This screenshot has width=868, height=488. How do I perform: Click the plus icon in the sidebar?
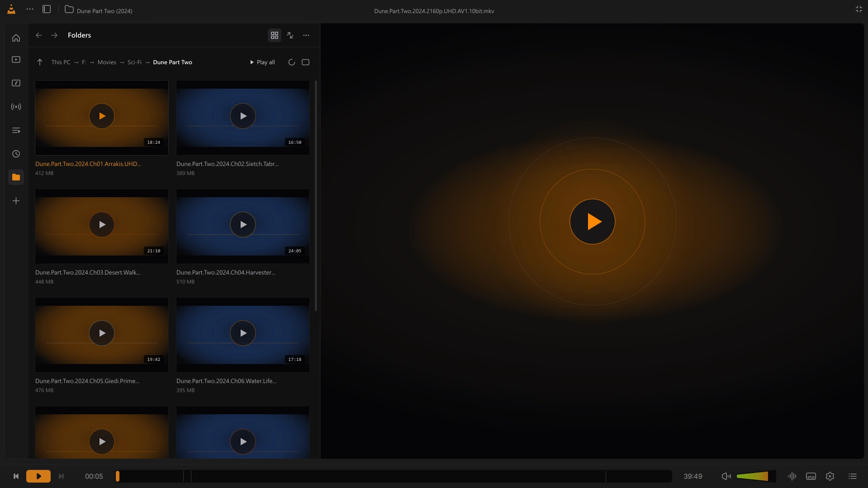point(16,201)
